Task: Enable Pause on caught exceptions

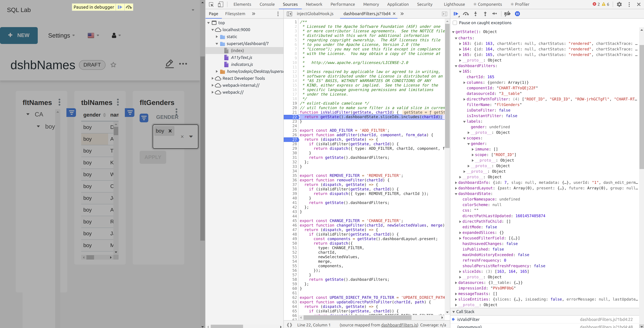Action: tap(455, 22)
